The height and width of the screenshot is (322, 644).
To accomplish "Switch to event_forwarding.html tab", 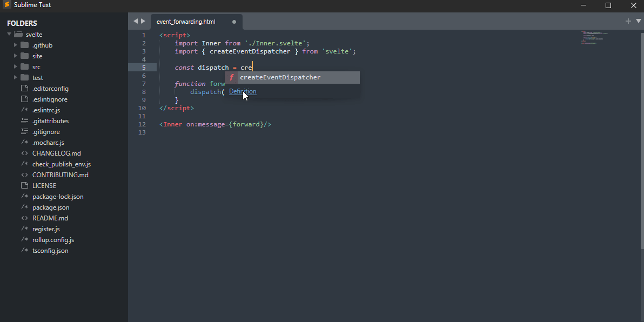I will [x=186, y=22].
